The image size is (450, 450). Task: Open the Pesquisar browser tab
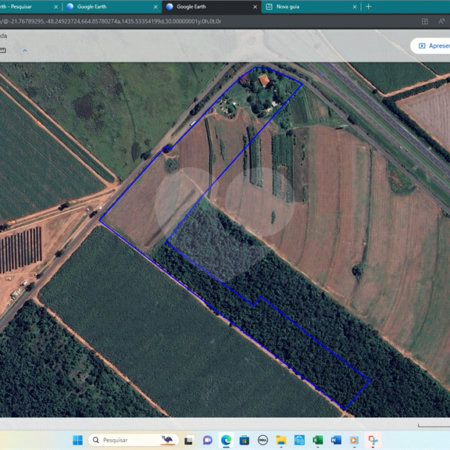[29, 7]
